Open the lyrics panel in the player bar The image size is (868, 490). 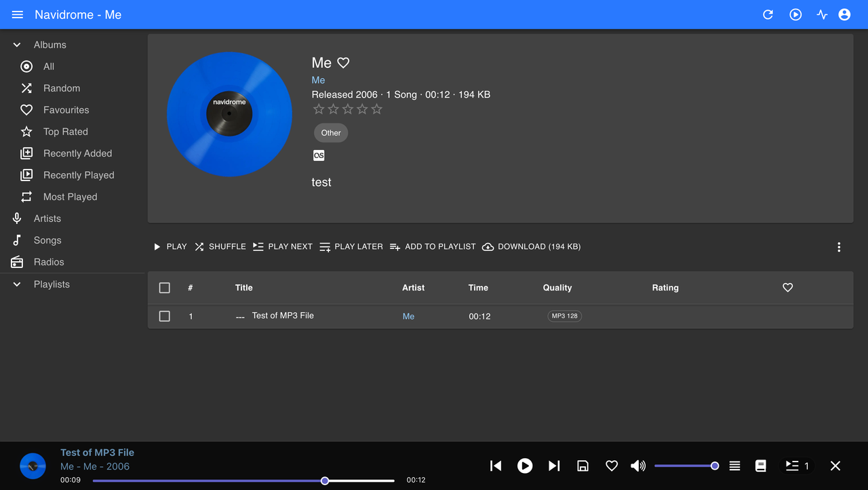[760, 466]
